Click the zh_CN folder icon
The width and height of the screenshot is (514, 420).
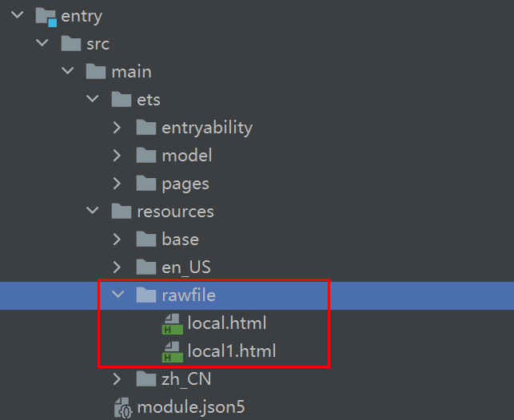146,379
